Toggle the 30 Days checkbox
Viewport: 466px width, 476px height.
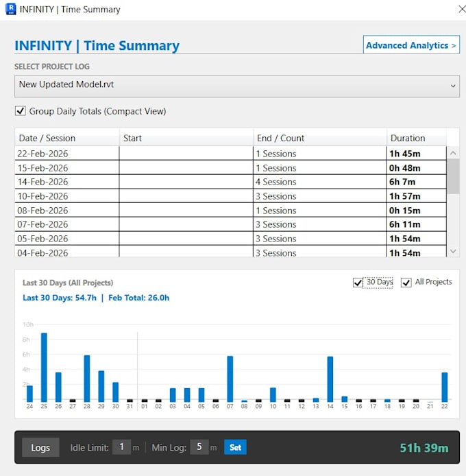tap(358, 283)
